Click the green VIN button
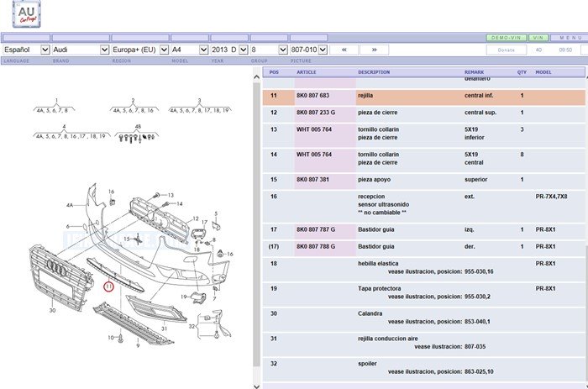This screenshot has width=588, height=389. pyautogui.click(x=538, y=38)
